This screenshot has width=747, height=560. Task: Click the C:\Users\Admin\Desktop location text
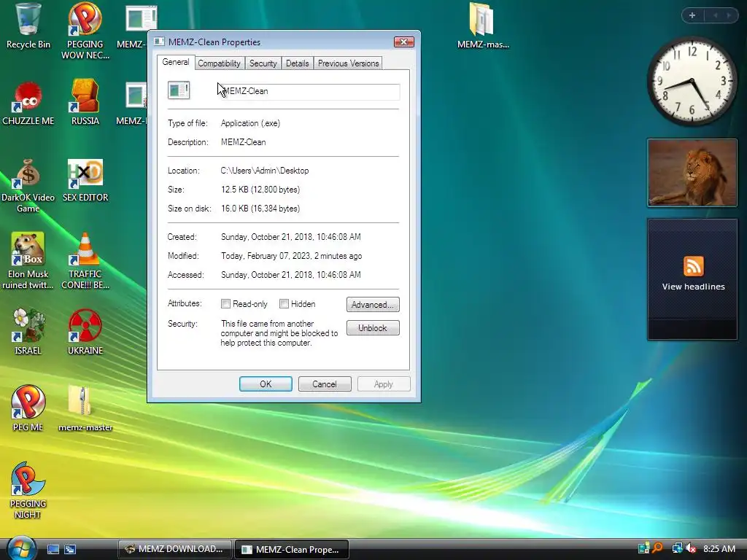pyautogui.click(x=264, y=171)
